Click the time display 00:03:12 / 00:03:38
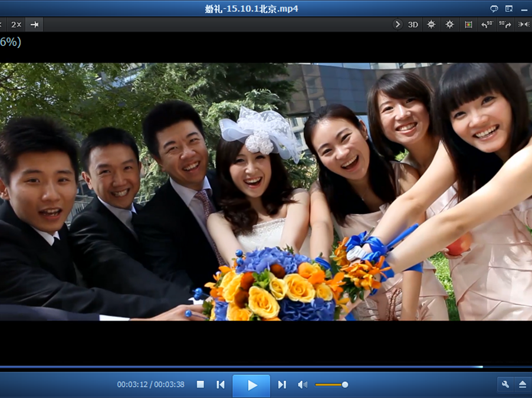 point(150,384)
